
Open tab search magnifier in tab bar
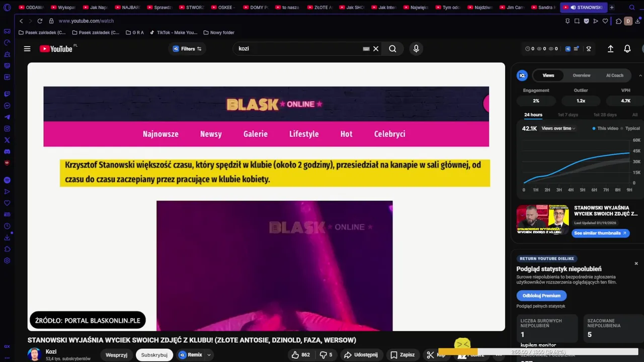[x=632, y=8]
